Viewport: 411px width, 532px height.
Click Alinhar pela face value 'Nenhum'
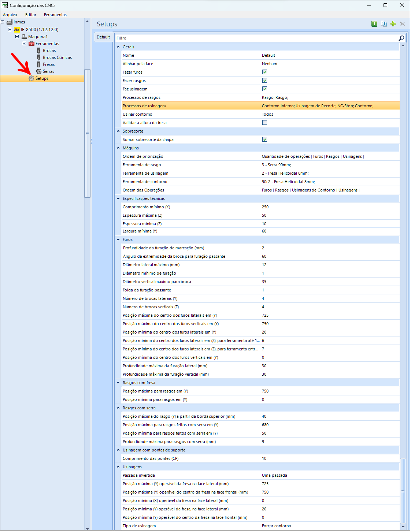(270, 64)
